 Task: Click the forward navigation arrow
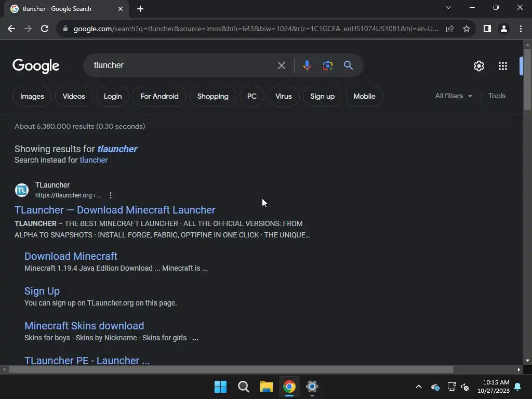coord(28,29)
